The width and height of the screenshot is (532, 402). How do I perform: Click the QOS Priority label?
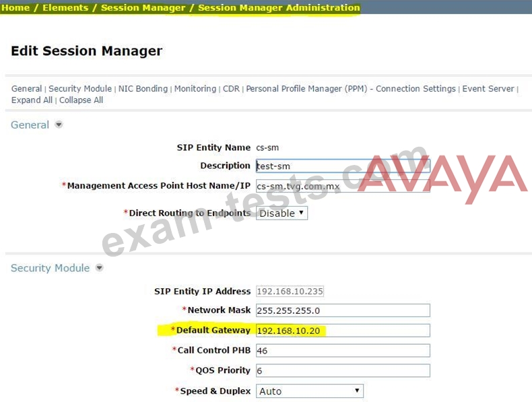tap(223, 370)
